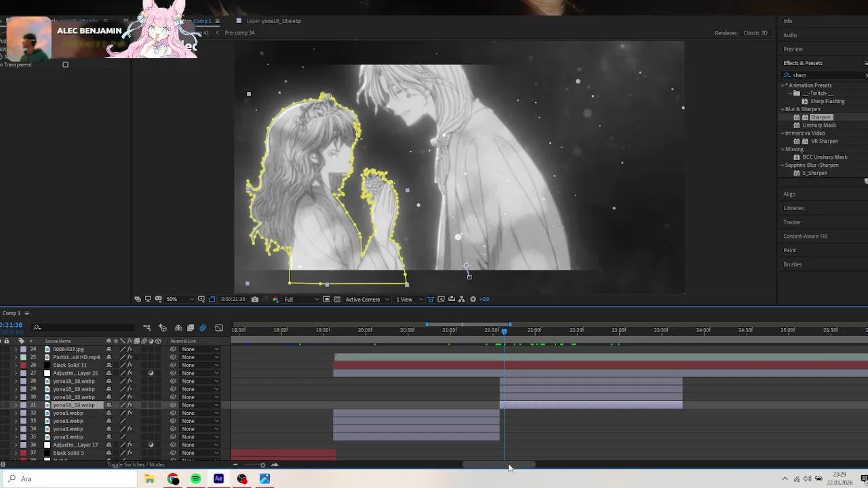Screen dimensions: 868x488
Task: Expand layer 24 0008-027.jpg properties
Action: pyautogui.click(x=16, y=349)
